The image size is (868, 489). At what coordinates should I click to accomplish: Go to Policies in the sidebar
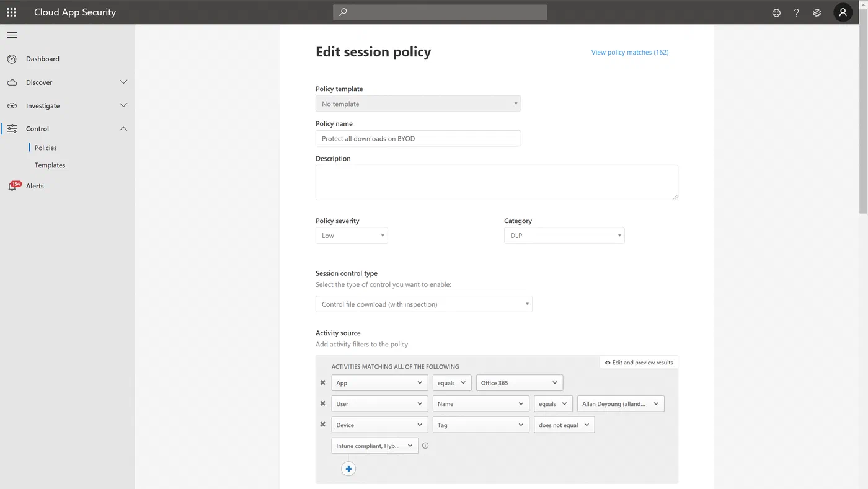coord(46,148)
